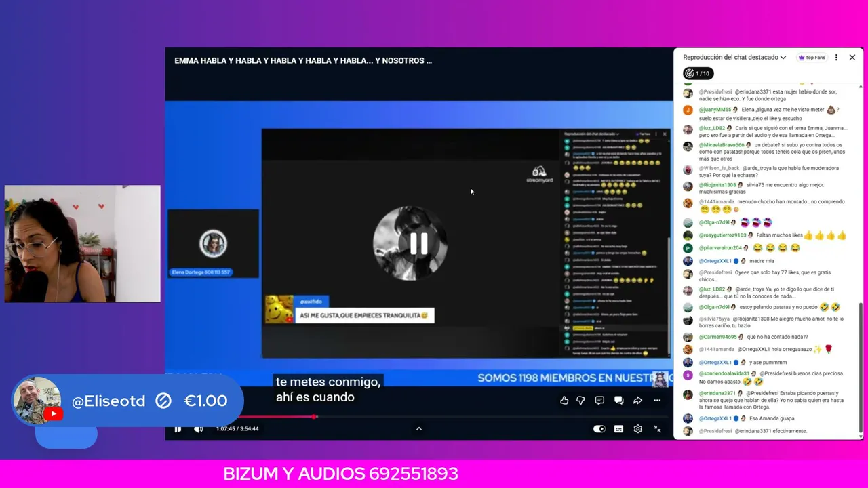The height and width of the screenshot is (488, 868).
Task: Click the avatar next to @rosygutierrez9103
Action: 688,235
